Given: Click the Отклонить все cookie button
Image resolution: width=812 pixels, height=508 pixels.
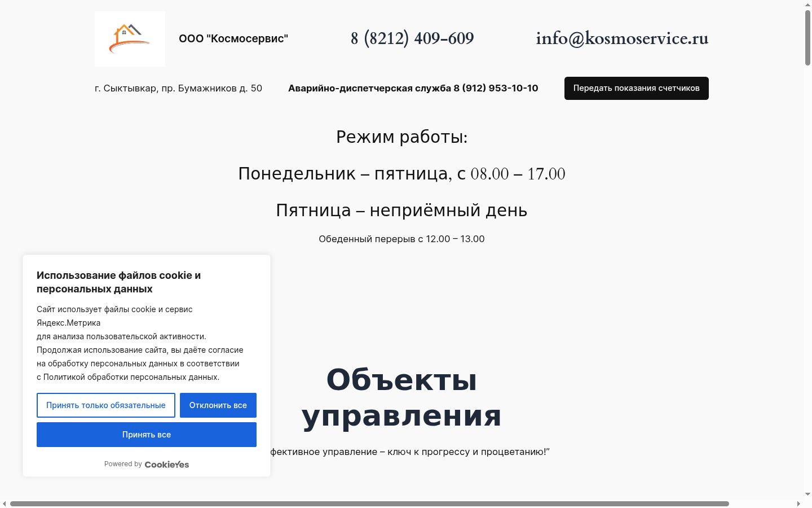Looking at the screenshot, I should pyautogui.click(x=218, y=405).
